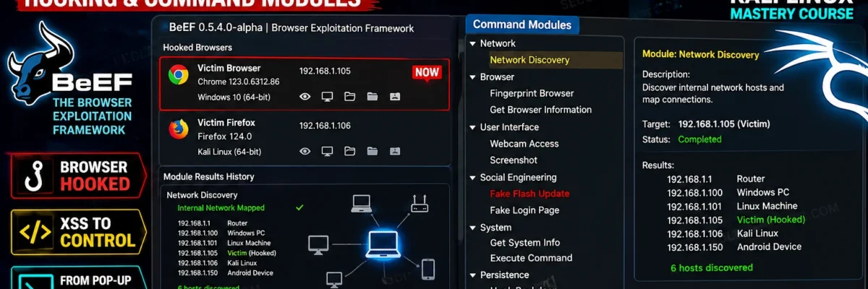Image resolution: width=868 pixels, height=289 pixels.
Task: Click the eye icon for Victim Firefox
Action: pyautogui.click(x=305, y=151)
